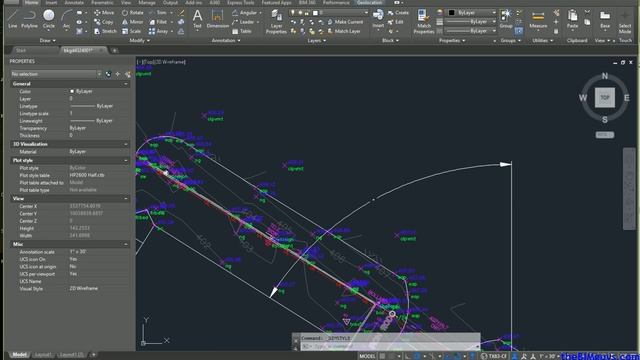Expand the Utilities panel dropdown

(543, 40)
